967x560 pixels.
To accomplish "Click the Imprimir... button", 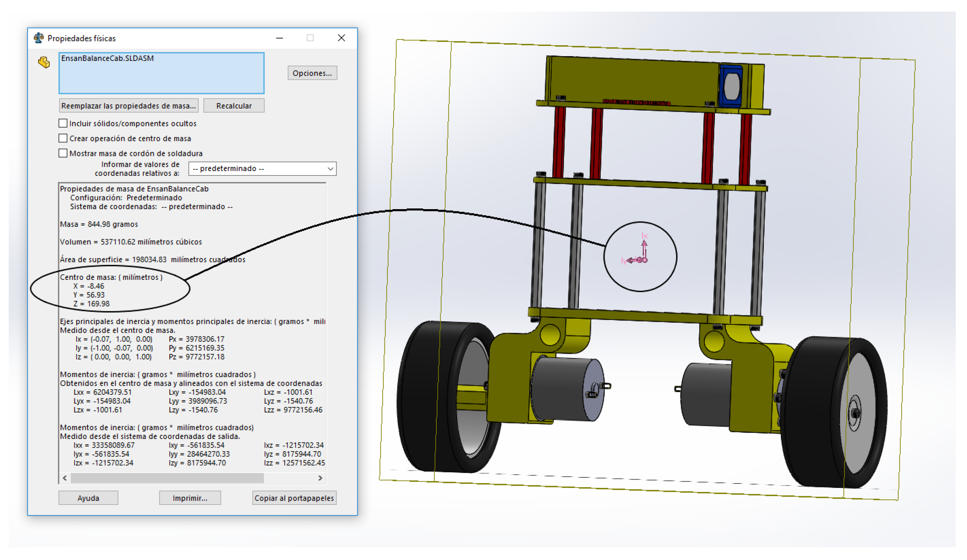I will pos(190,498).
